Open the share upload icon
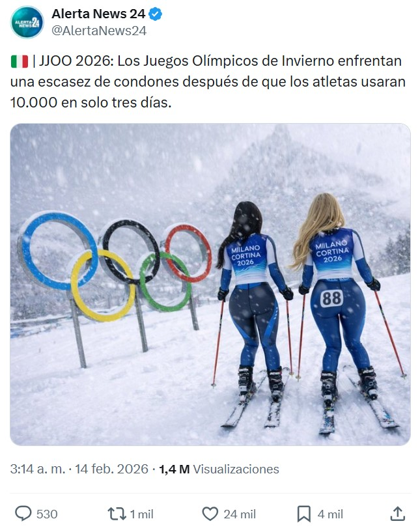Image resolution: width=420 pixels, height=532 pixels. 397,514
